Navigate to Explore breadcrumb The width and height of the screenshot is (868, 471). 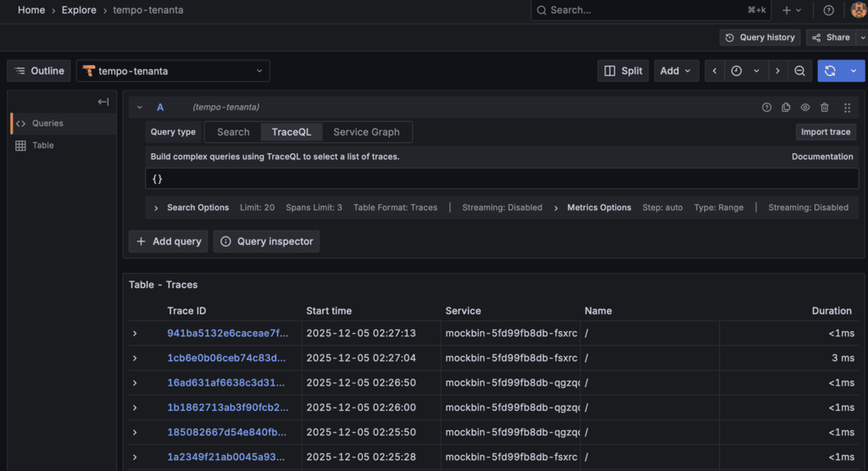point(79,10)
